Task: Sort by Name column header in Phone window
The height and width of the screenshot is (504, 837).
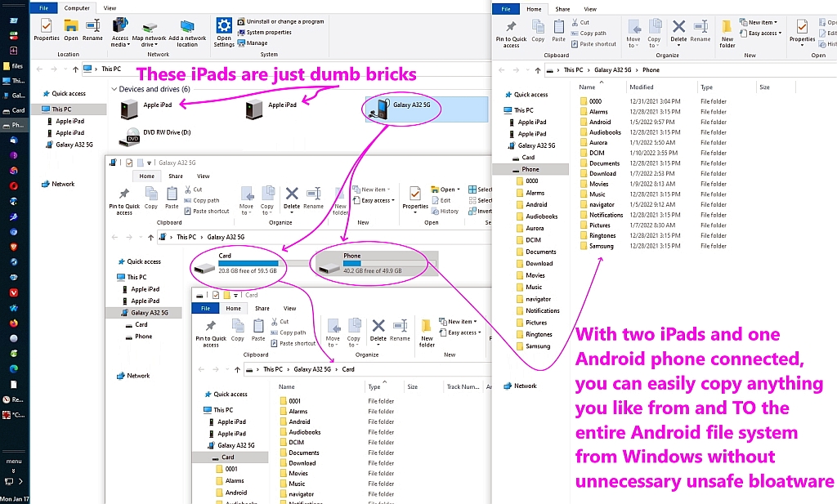Action: (x=587, y=87)
